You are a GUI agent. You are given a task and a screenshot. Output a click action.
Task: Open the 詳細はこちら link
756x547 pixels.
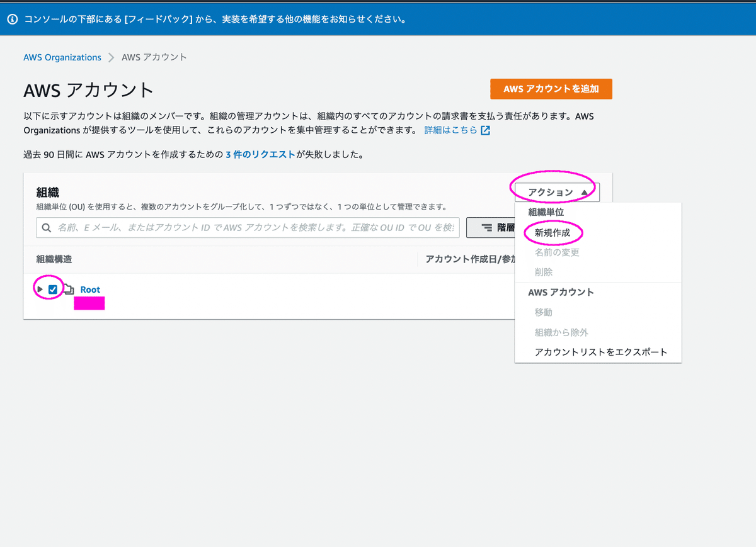click(x=450, y=130)
